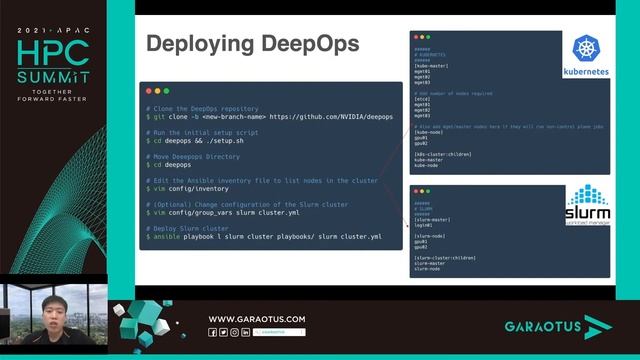Click the Kubernetes wheel logo
This screenshot has width=640, height=360.
(x=586, y=48)
